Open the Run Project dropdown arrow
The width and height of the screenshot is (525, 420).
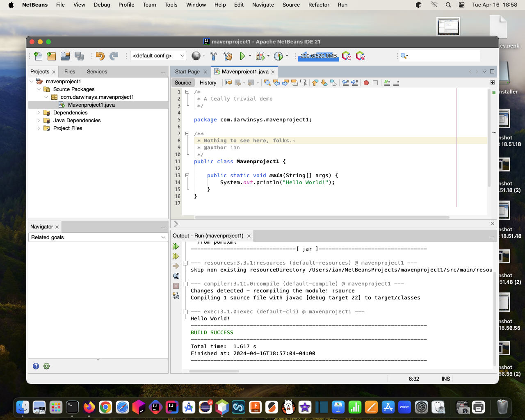250,56
